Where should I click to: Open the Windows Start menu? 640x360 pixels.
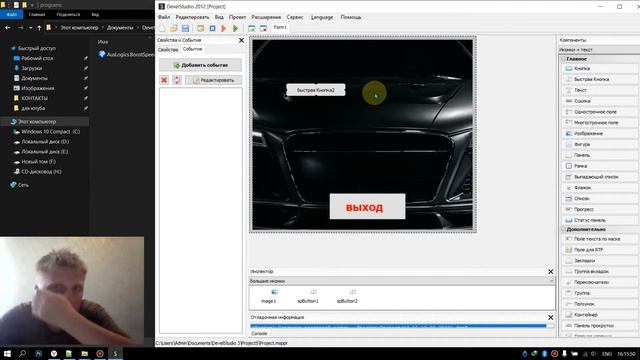tap(7, 353)
